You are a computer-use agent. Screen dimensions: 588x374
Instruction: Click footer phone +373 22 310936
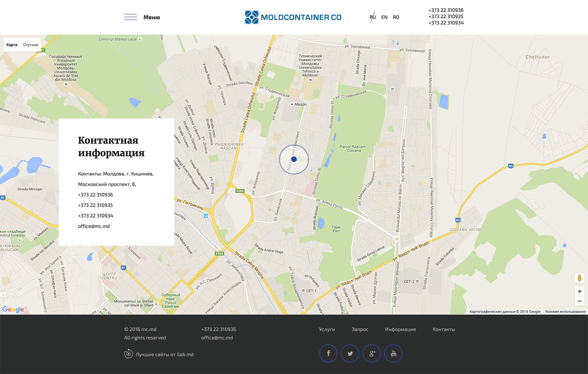[x=219, y=329]
